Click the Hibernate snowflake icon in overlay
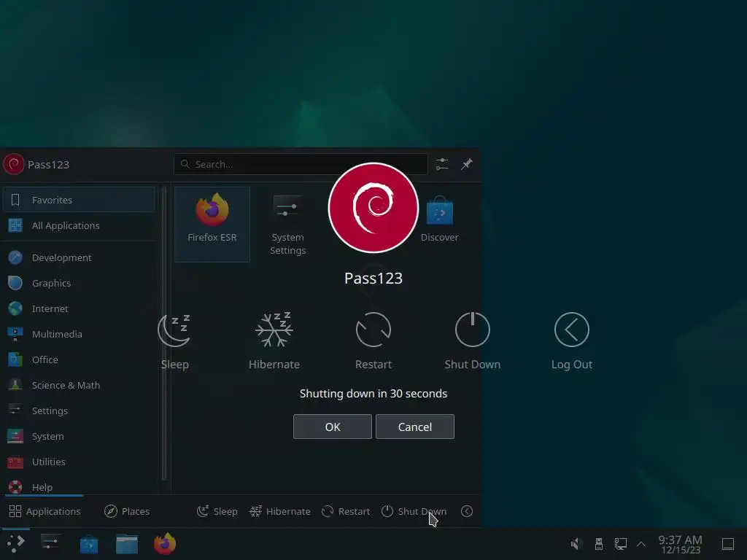The width and height of the screenshot is (747, 560). (x=274, y=330)
